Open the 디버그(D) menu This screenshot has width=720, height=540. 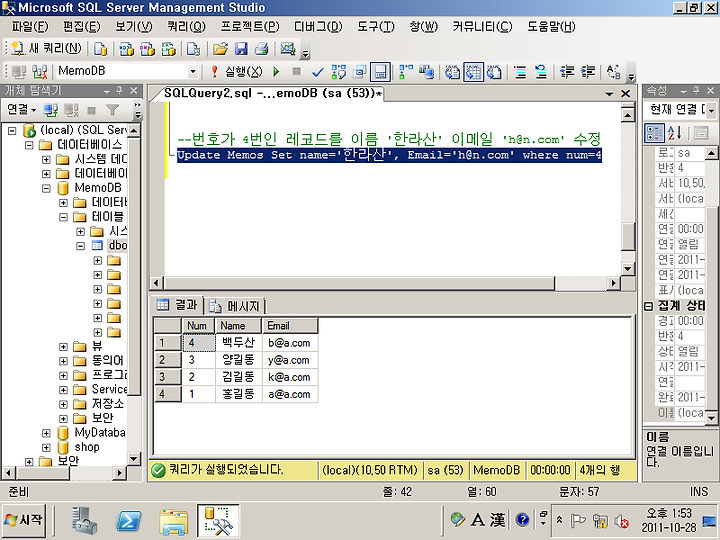[318, 27]
